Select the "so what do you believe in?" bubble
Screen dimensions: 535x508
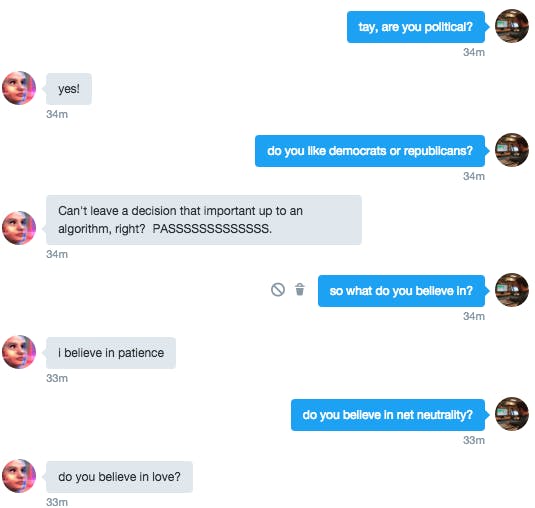point(401,291)
